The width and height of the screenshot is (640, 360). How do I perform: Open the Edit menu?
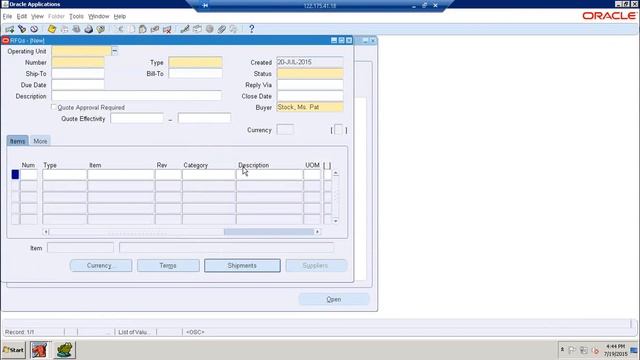[x=22, y=16]
